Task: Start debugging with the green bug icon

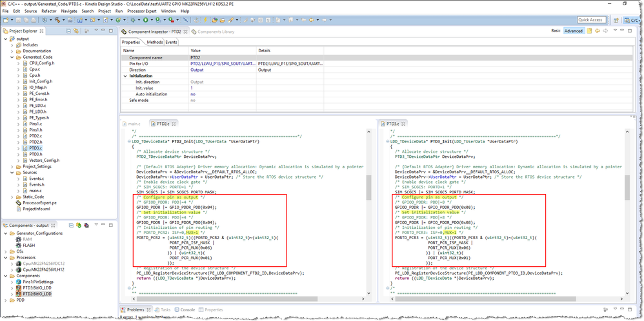Action: coord(134,20)
